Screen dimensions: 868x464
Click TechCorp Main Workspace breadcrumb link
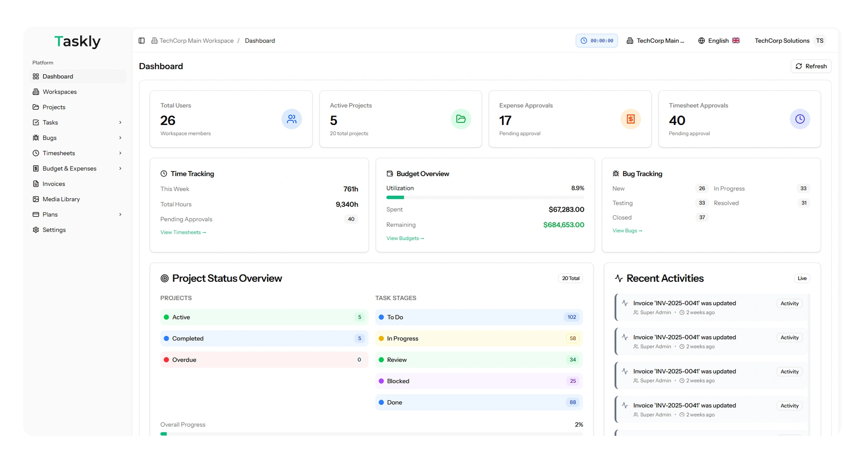point(196,40)
